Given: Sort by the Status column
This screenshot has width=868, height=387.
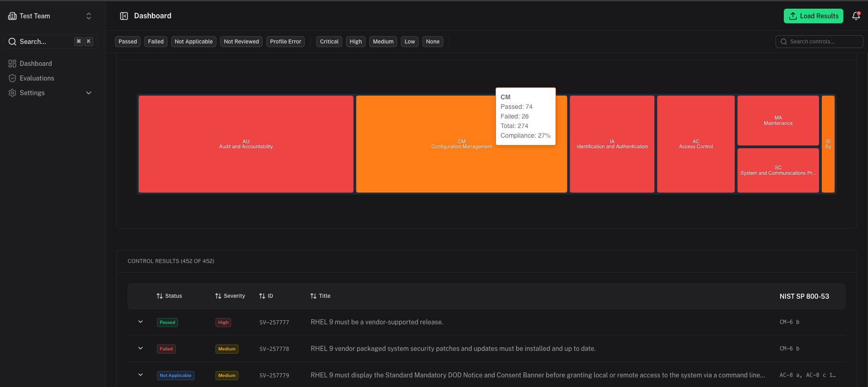Looking at the screenshot, I should 169,296.
